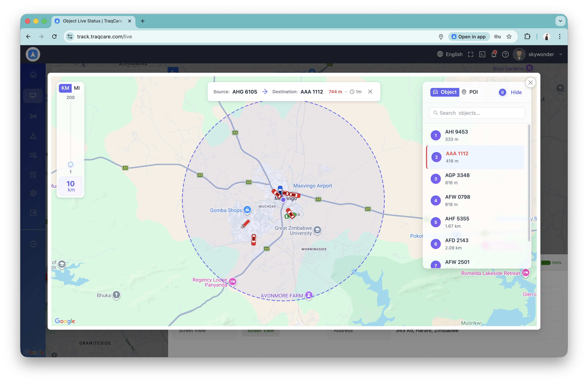Open the report search sidebar icon

tap(33, 175)
